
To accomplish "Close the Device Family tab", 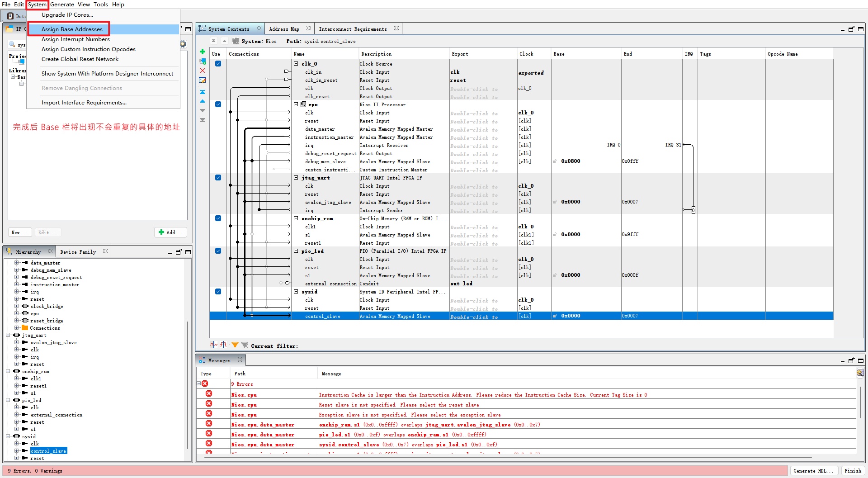I will pyautogui.click(x=105, y=251).
